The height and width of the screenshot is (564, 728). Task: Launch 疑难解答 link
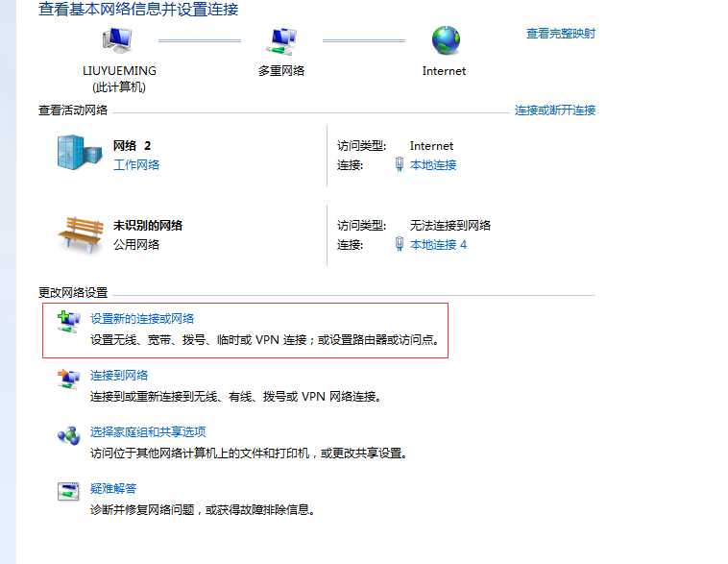113,488
